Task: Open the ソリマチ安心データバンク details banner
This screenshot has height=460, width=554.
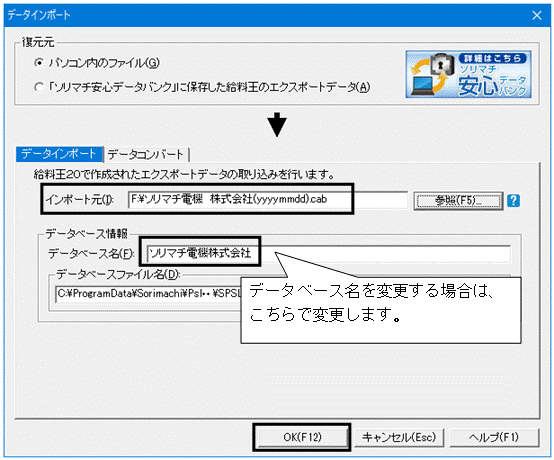Action: (x=468, y=74)
